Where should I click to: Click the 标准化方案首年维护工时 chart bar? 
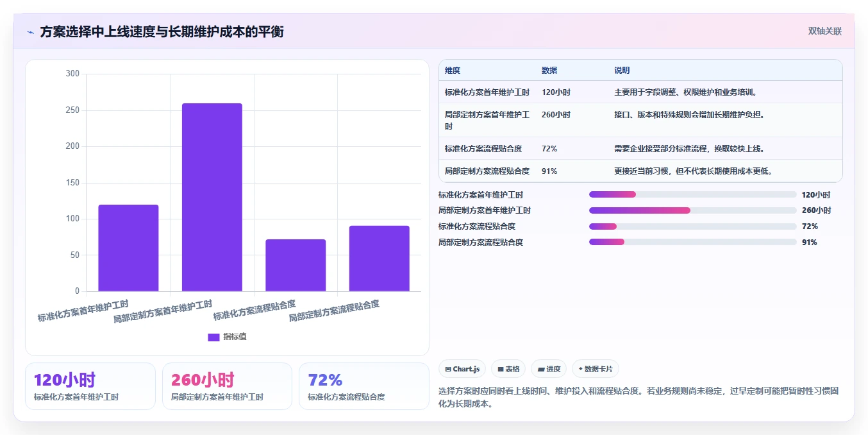[128, 248]
